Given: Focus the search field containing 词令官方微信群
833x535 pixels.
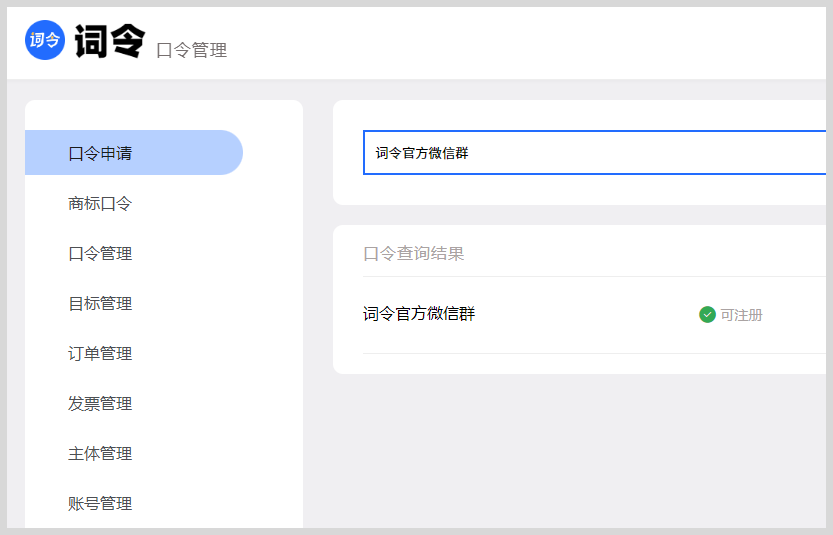Looking at the screenshot, I should coord(594,152).
